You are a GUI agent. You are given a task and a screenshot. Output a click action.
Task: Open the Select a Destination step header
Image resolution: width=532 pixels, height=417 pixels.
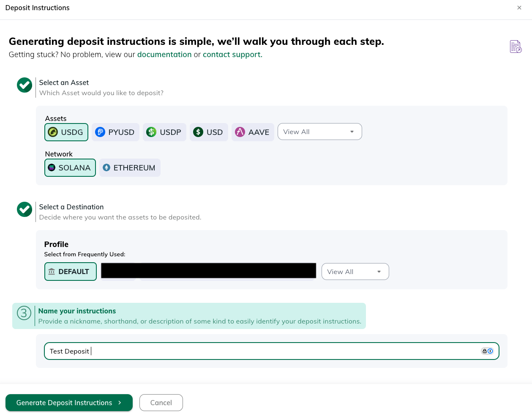pos(71,207)
